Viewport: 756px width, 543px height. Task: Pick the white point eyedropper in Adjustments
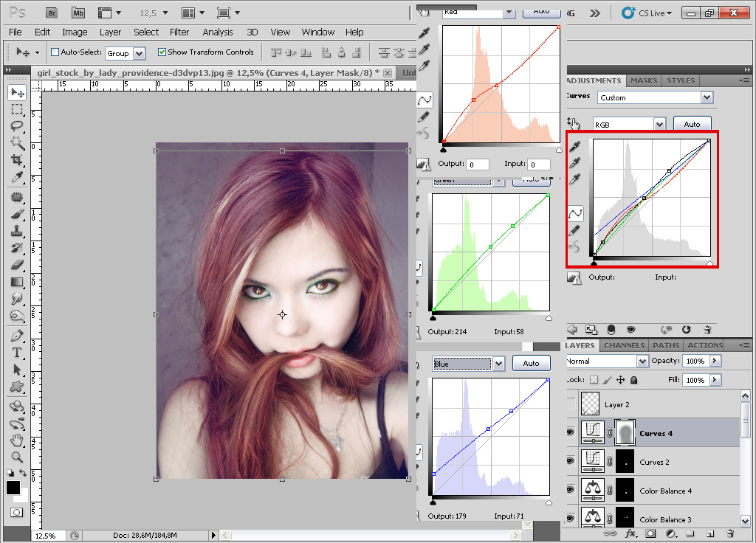(574, 179)
